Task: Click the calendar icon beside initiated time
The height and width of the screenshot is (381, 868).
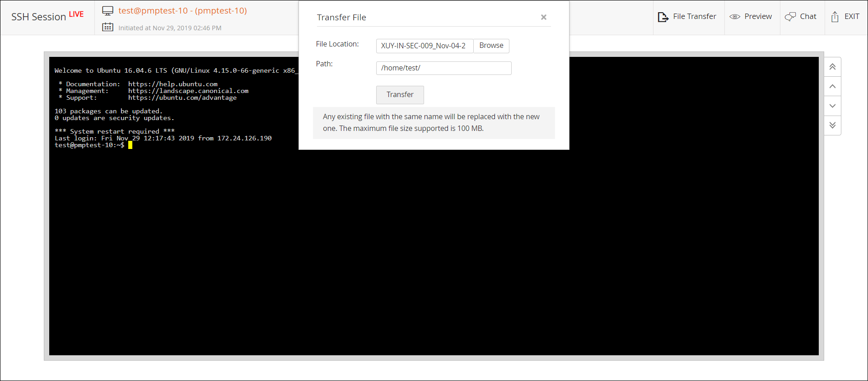Action: (107, 27)
